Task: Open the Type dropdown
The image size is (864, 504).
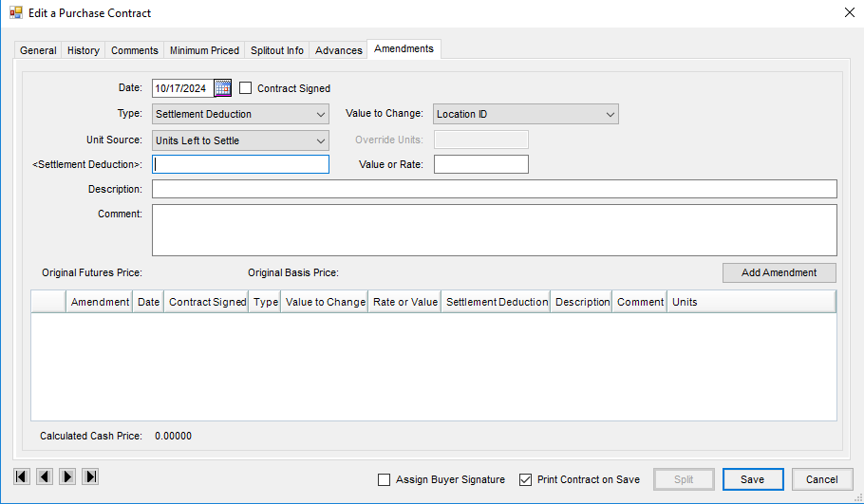Action: [x=240, y=114]
